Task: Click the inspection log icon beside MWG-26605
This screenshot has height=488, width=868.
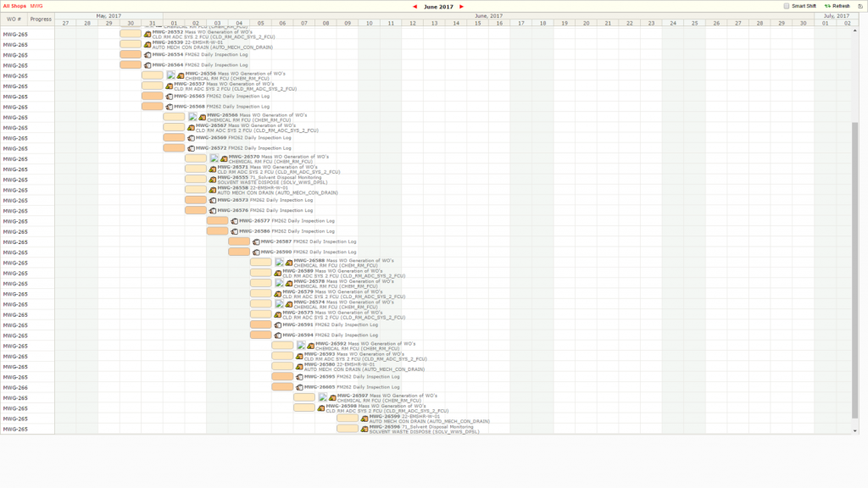Action: [299, 387]
